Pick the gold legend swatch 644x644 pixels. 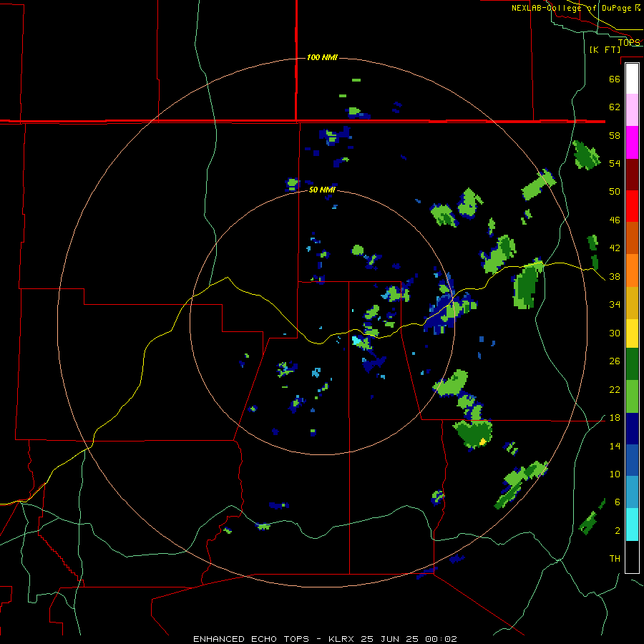(632, 303)
